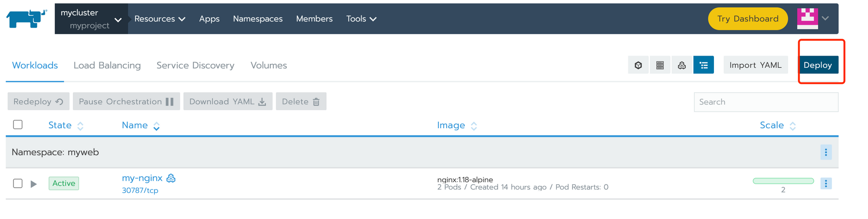Open the myweb namespace actions menu
The width and height of the screenshot is (868, 219).
[x=826, y=152]
